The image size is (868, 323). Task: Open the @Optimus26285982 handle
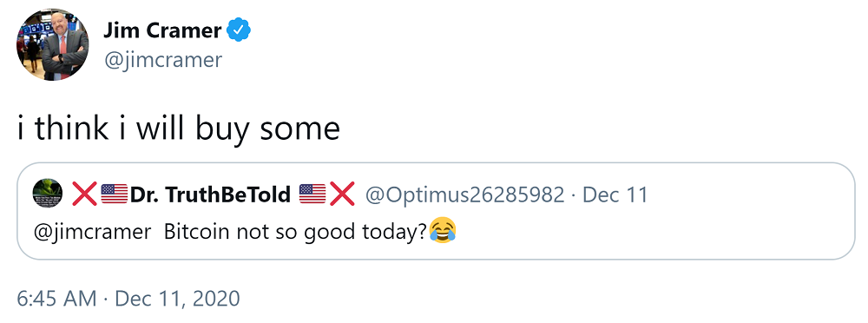[464, 194]
